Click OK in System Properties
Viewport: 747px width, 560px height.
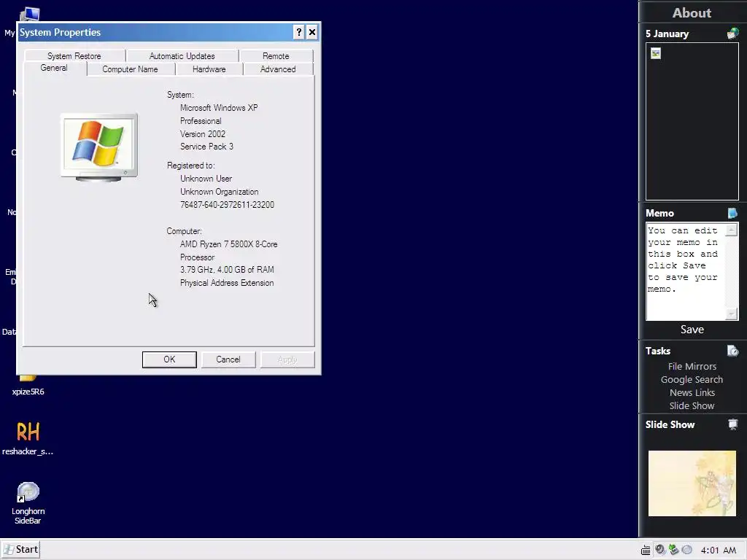click(x=169, y=359)
